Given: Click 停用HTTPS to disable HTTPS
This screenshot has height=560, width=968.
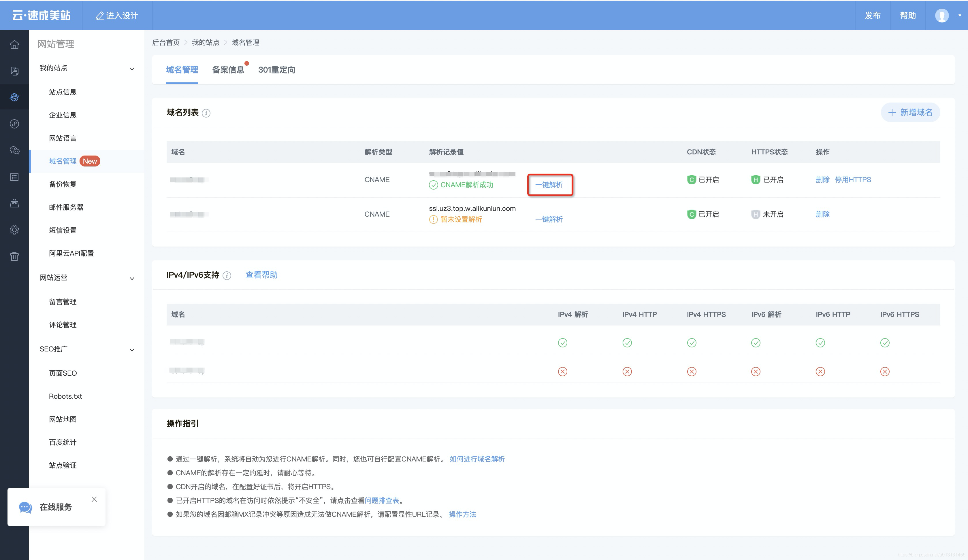Looking at the screenshot, I should [x=853, y=180].
